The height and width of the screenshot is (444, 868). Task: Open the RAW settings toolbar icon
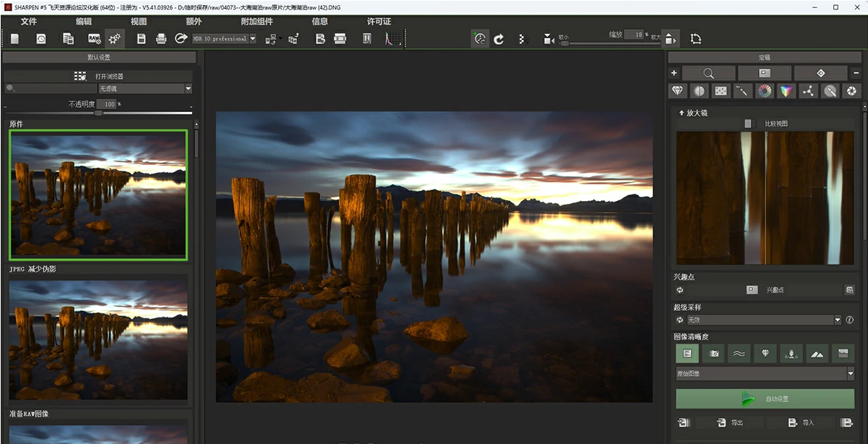pos(95,38)
